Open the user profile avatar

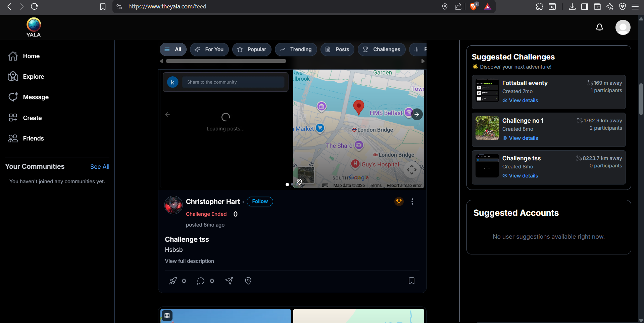tap(623, 27)
